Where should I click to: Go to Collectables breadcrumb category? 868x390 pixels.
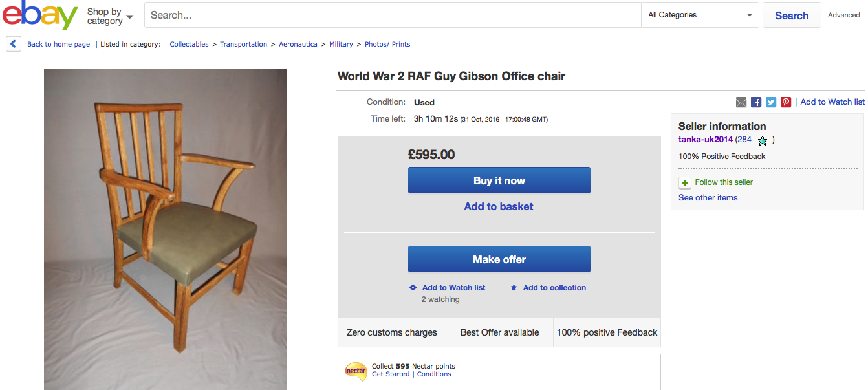189,45
